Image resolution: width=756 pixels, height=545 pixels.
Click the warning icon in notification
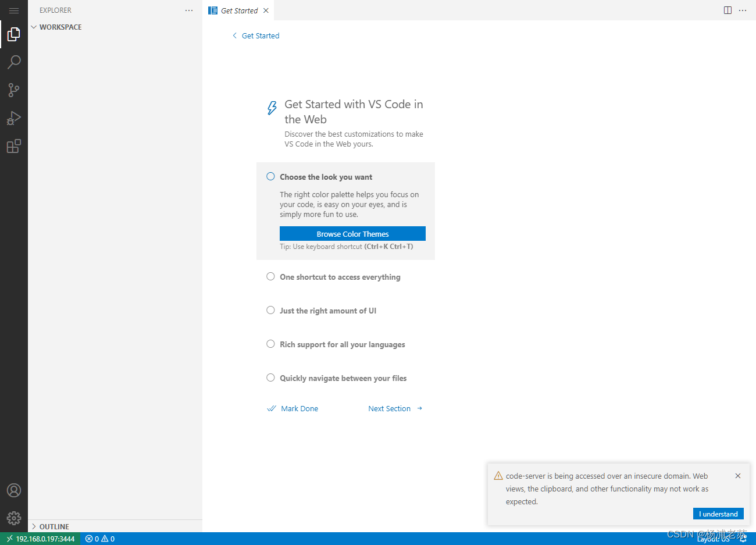498,476
